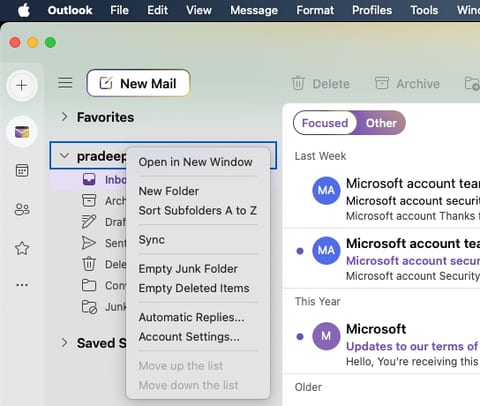Click the Saved Searches label in folder pane
The image size is (480, 406).
(102, 343)
